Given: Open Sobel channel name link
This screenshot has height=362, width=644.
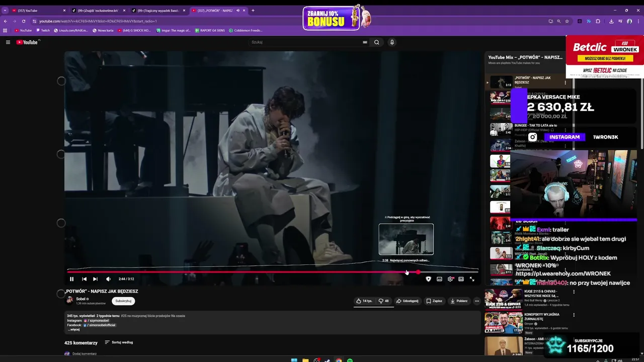Looking at the screenshot, I should 80,299.
